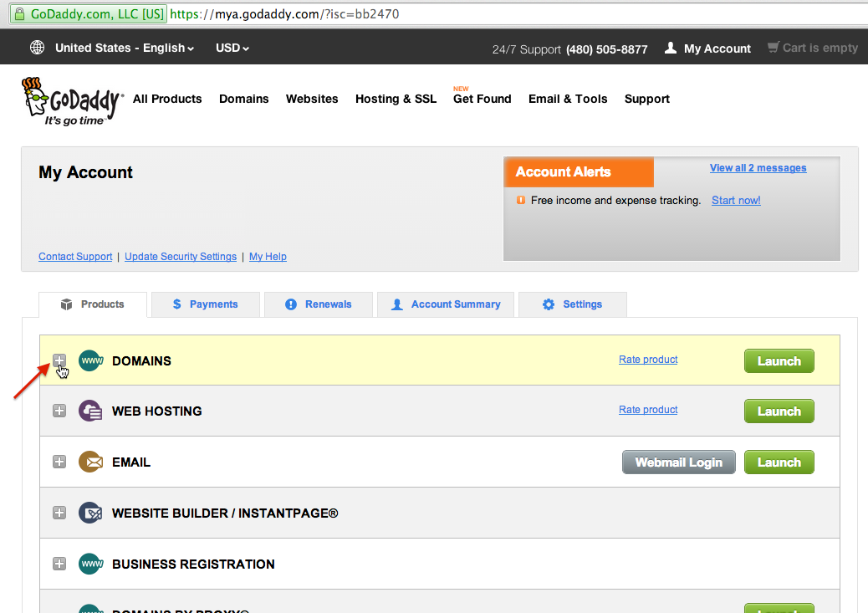Expand the Web Hosting section
Viewport: 868px width, 613px height.
(59, 411)
